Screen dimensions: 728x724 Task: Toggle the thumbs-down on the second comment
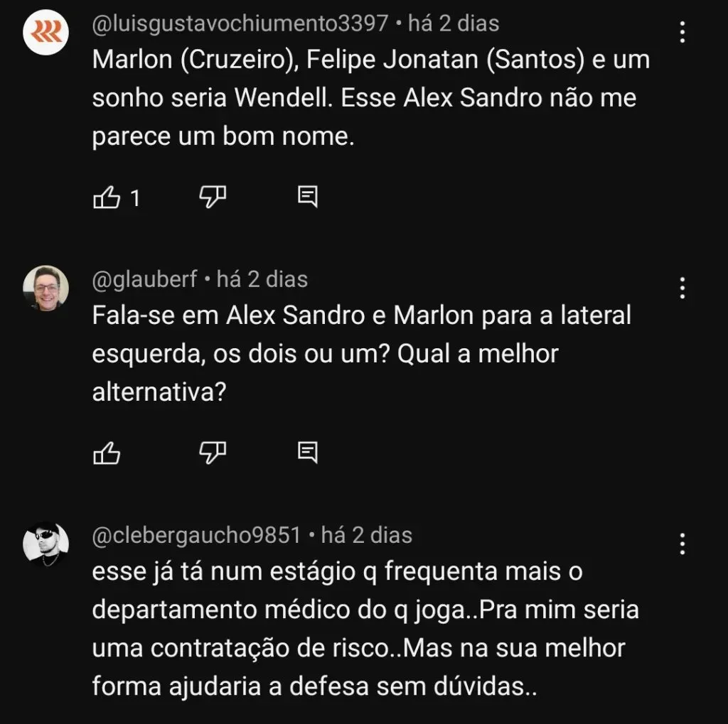tap(213, 451)
